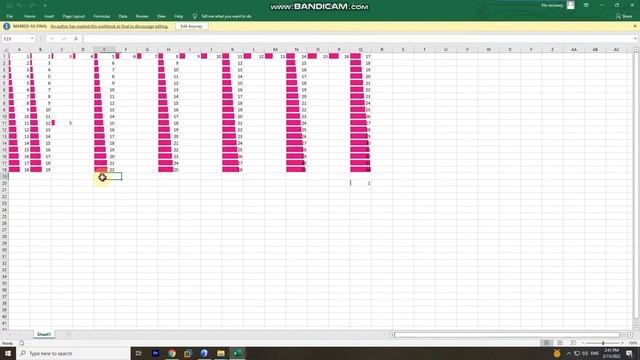The height and width of the screenshot is (360, 640).
Task: Select column E header
Action: click(x=104, y=49)
